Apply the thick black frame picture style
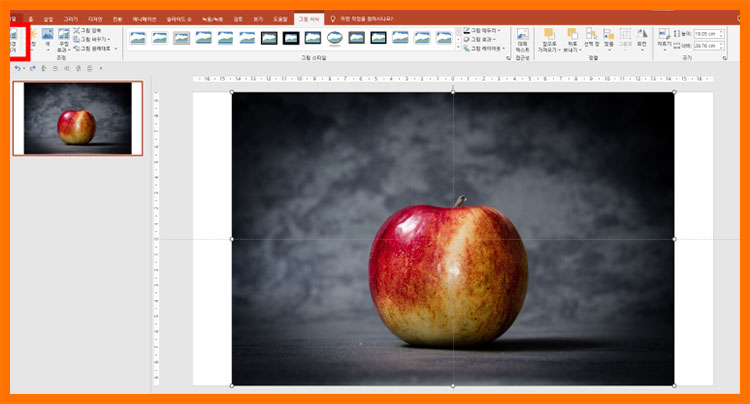The height and width of the screenshot is (404, 750). click(x=291, y=38)
